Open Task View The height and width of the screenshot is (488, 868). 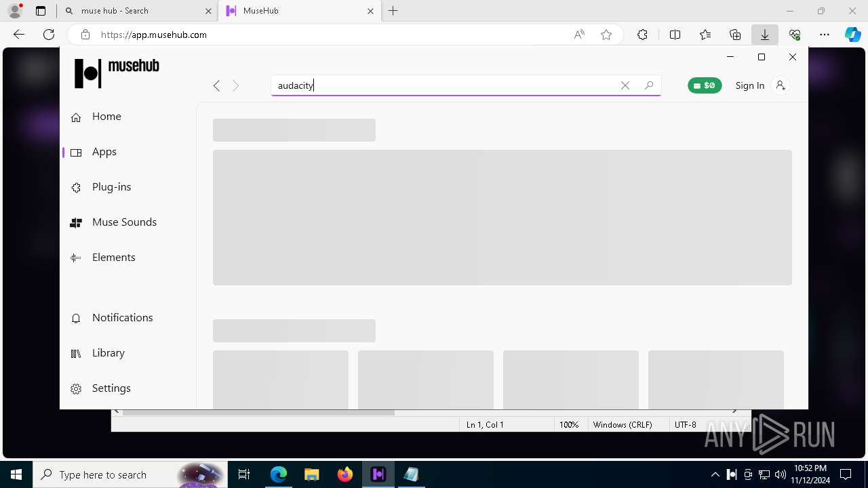pyautogui.click(x=244, y=474)
